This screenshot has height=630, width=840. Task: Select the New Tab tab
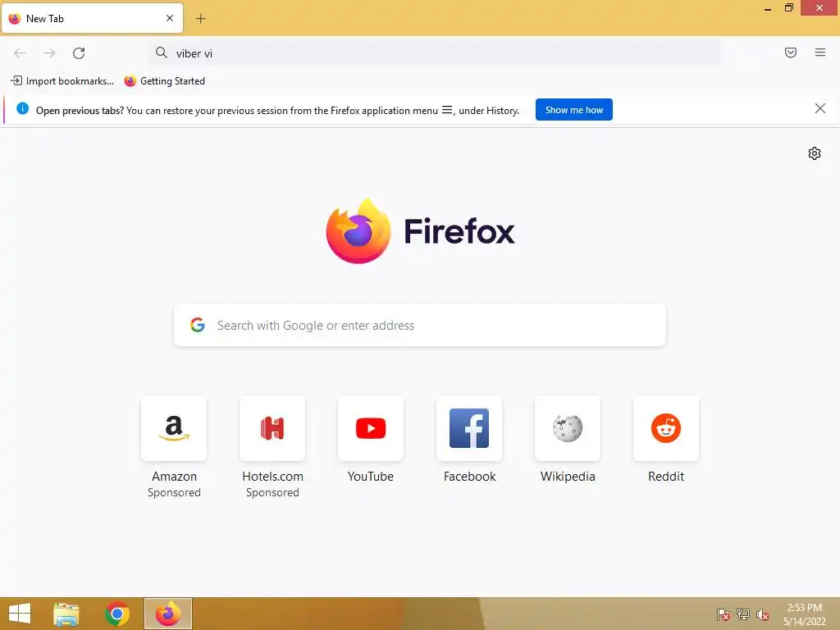tap(92, 18)
